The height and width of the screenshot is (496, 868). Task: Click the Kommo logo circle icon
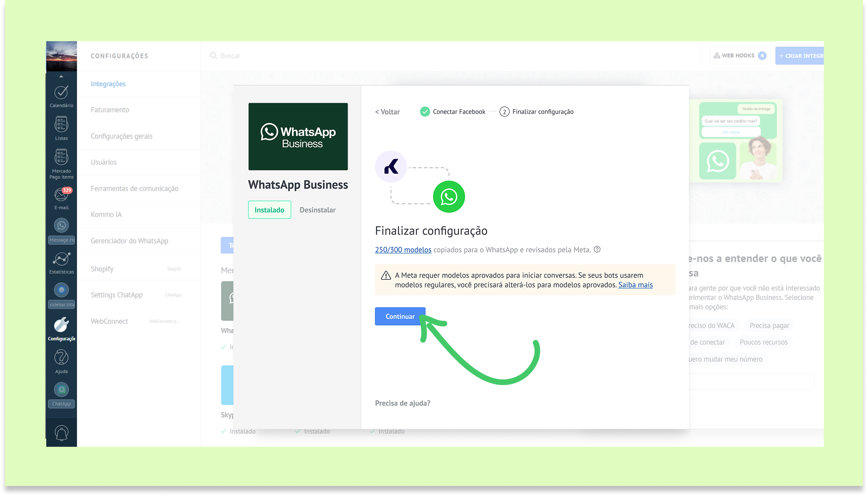coord(391,167)
